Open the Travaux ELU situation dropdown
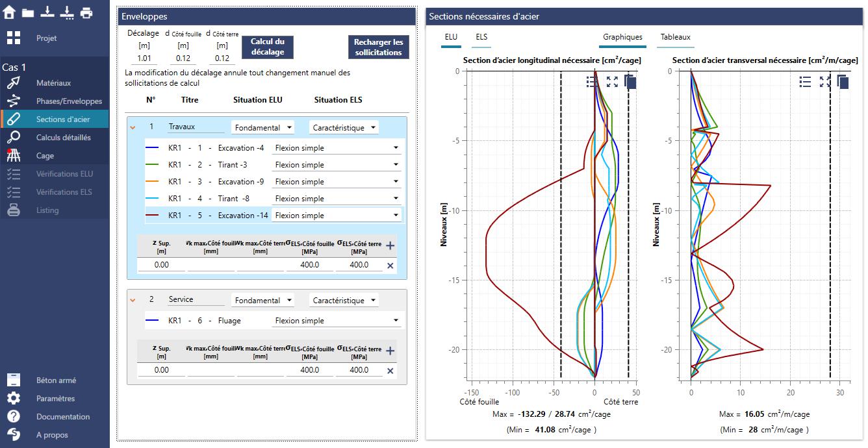Screen dimensions: 868x448 (263, 128)
